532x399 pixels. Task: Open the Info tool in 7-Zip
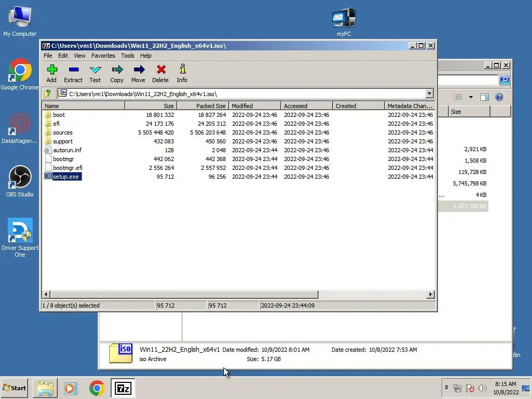pyautogui.click(x=182, y=74)
